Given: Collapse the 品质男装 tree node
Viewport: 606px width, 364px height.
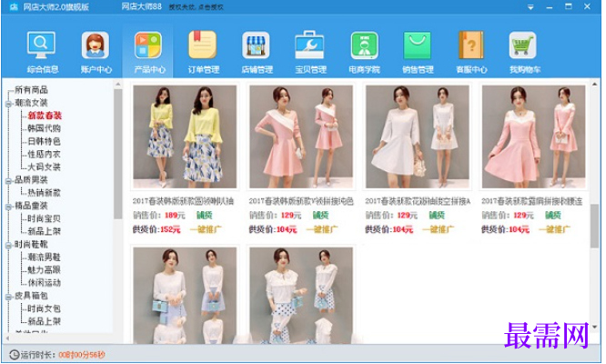Looking at the screenshot, I should pyautogui.click(x=8, y=180).
